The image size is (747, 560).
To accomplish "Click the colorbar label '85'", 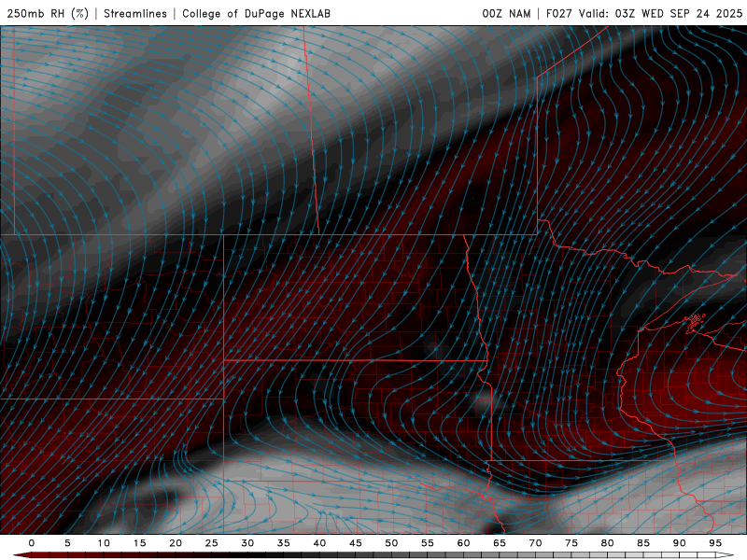I will [643, 543].
